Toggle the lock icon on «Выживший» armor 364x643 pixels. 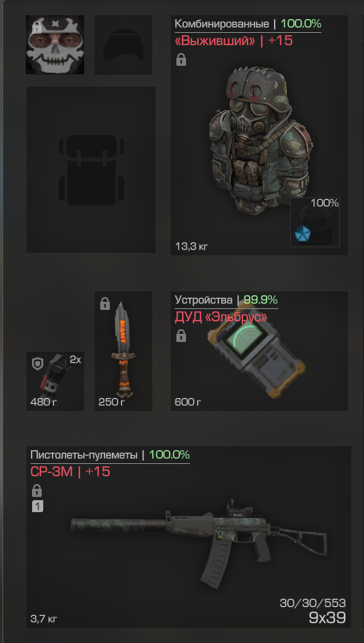(181, 60)
